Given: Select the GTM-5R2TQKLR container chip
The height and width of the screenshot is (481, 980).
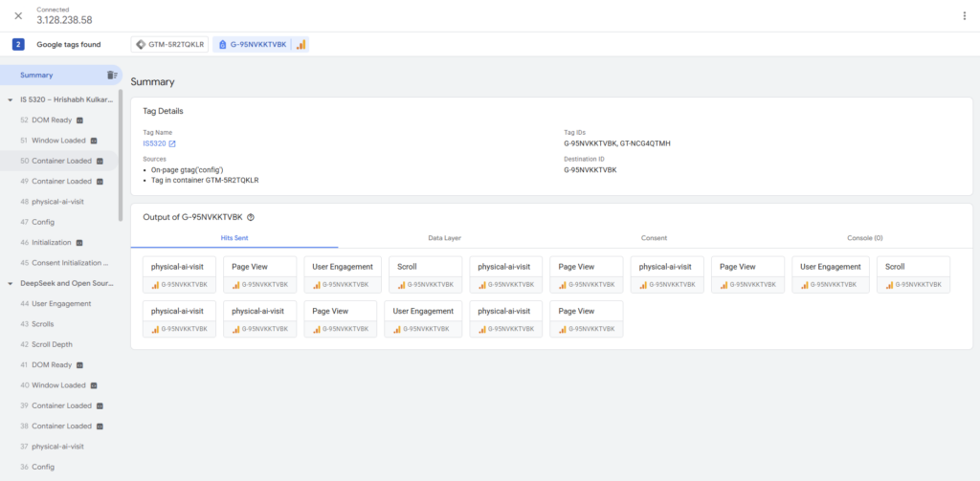Looking at the screenshot, I should coord(169,44).
